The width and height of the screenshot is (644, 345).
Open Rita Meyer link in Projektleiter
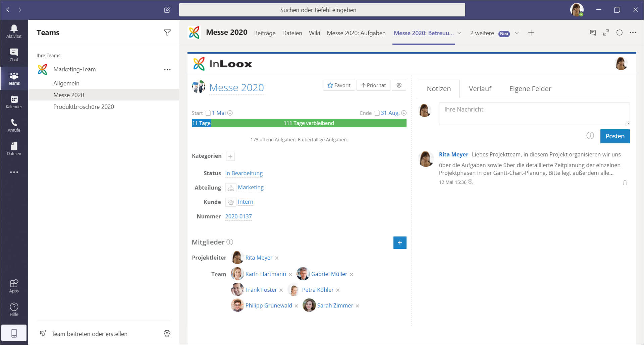259,258
